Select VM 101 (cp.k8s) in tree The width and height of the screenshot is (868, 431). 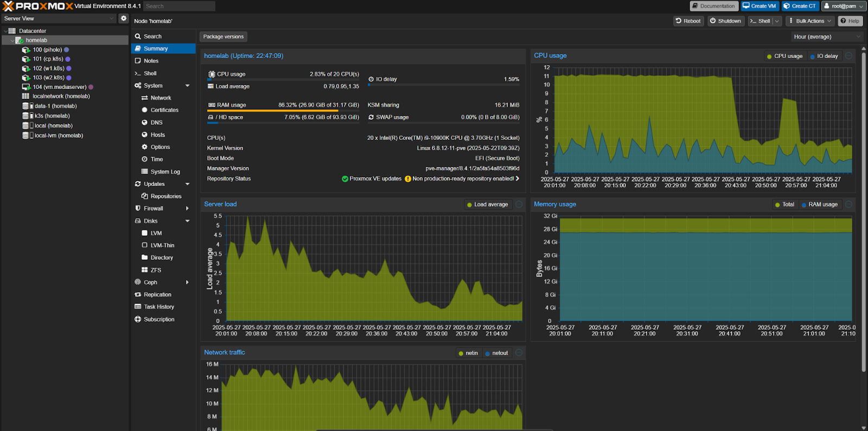click(48, 59)
